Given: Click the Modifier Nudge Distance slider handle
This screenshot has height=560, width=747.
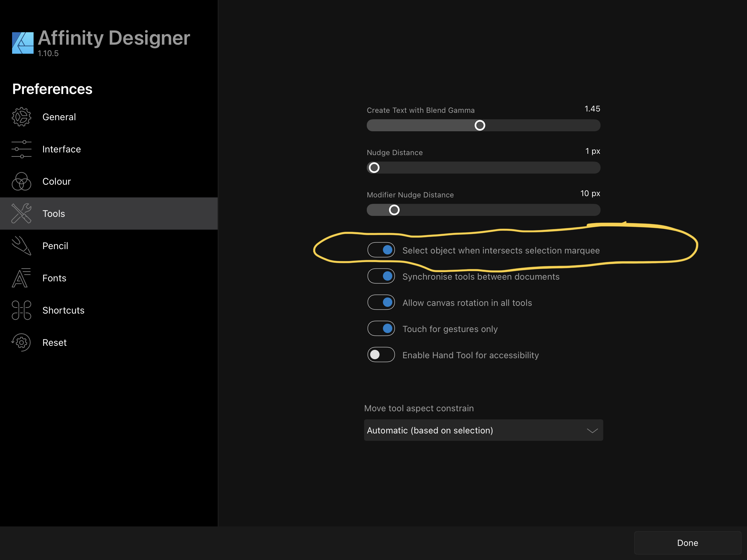Looking at the screenshot, I should pos(394,210).
